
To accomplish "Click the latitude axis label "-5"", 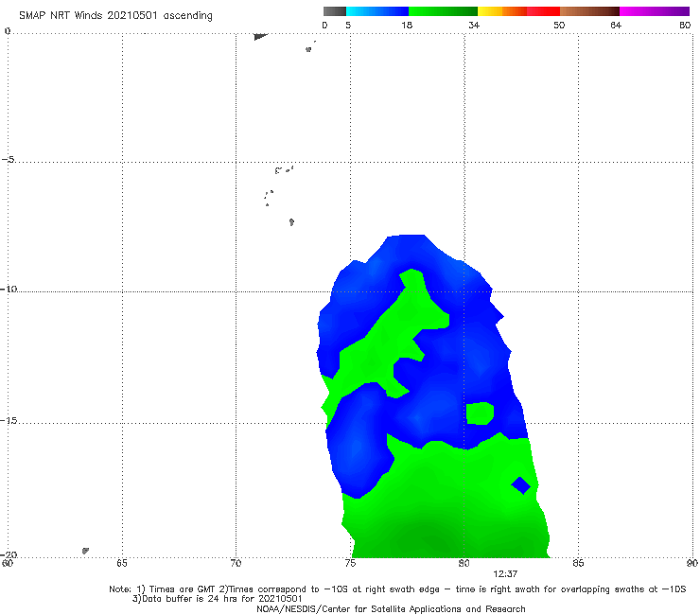I will 8,159.
